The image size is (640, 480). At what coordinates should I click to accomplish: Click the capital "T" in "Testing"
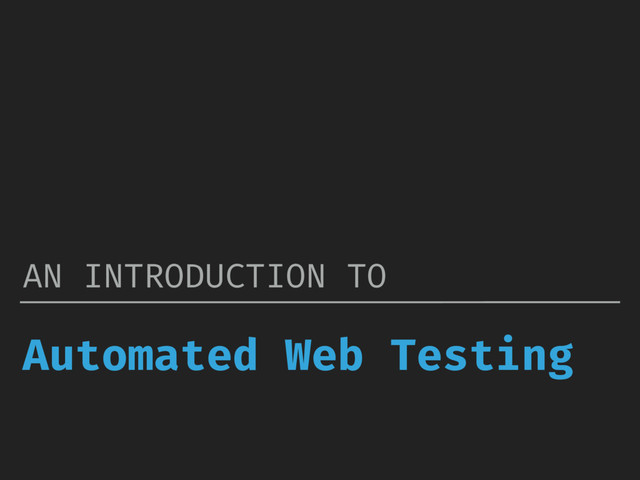[x=403, y=354]
